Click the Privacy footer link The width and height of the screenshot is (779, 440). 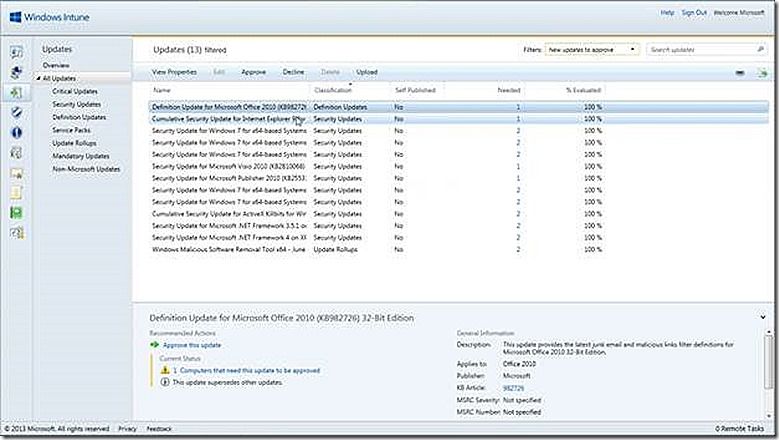point(127,429)
